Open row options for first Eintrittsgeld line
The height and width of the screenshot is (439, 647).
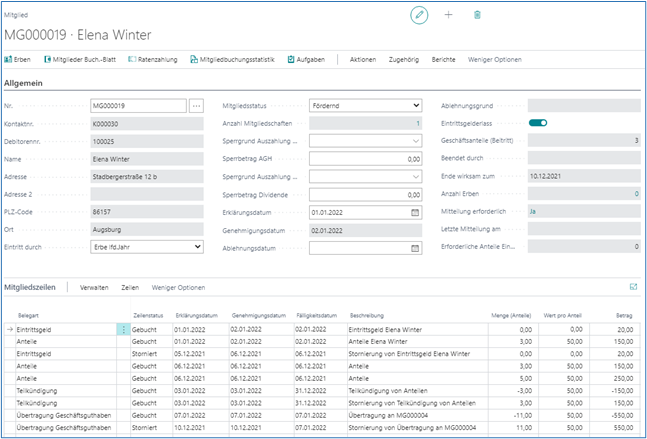pos(124,328)
